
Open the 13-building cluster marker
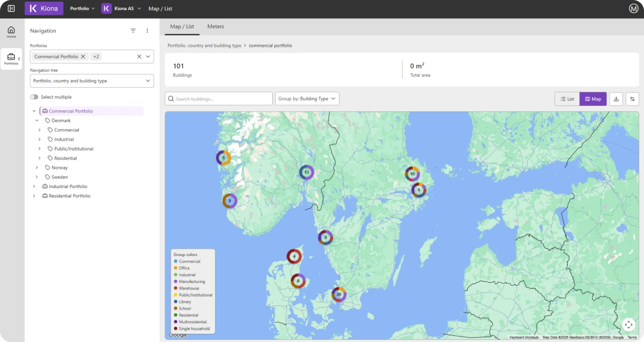click(x=307, y=172)
